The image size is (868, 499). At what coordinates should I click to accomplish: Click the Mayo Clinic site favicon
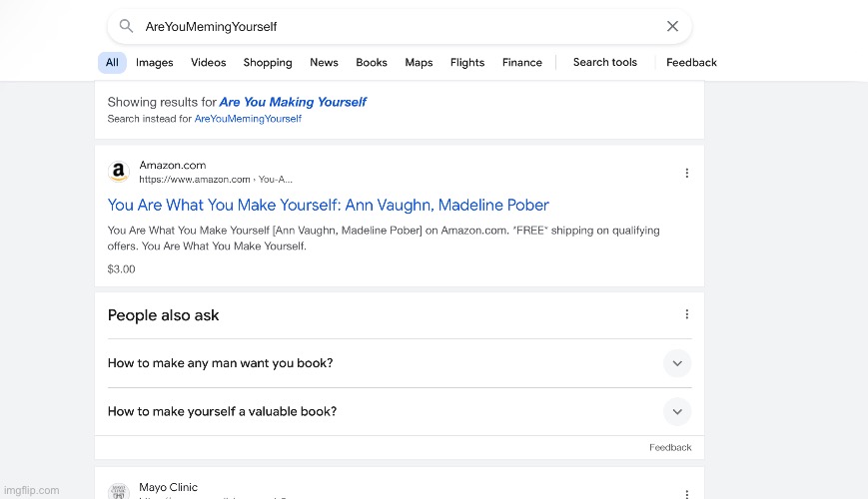pyautogui.click(x=119, y=491)
